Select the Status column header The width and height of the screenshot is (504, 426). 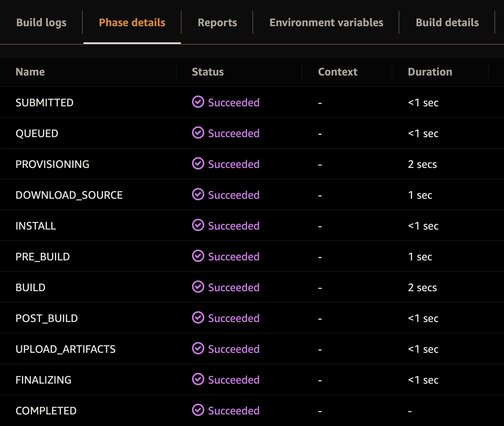pos(208,72)
